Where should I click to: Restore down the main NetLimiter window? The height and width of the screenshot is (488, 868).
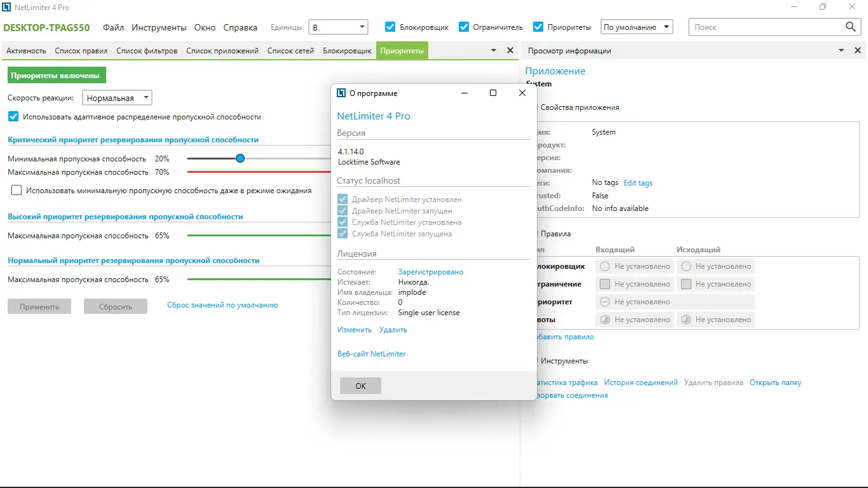tap(823, 7)
